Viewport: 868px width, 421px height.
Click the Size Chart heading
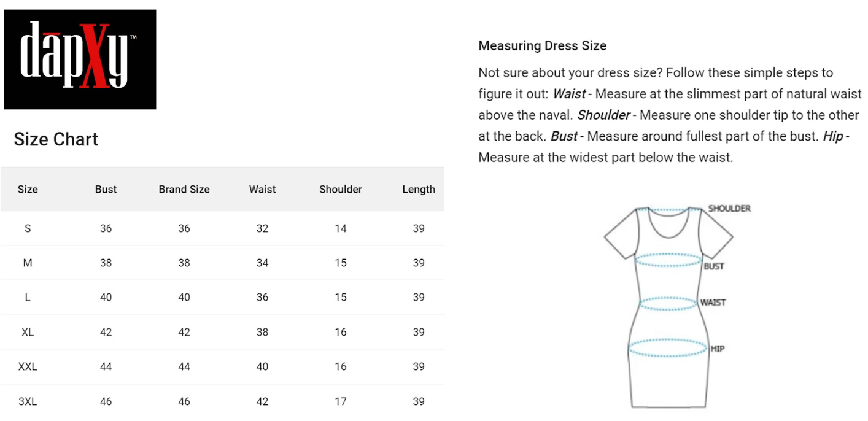(x=56, y=139)
